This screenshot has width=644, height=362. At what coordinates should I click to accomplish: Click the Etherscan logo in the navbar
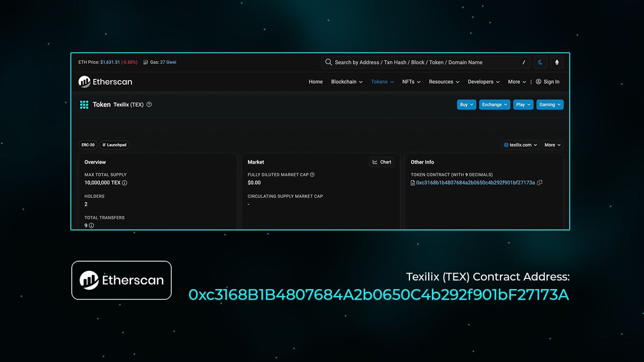[x=105, y=82]
